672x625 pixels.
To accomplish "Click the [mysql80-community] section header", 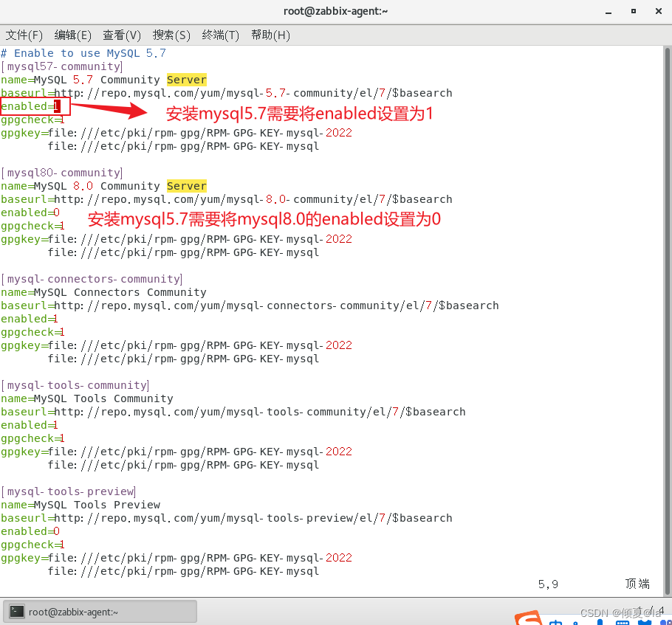I will (62, 173).
